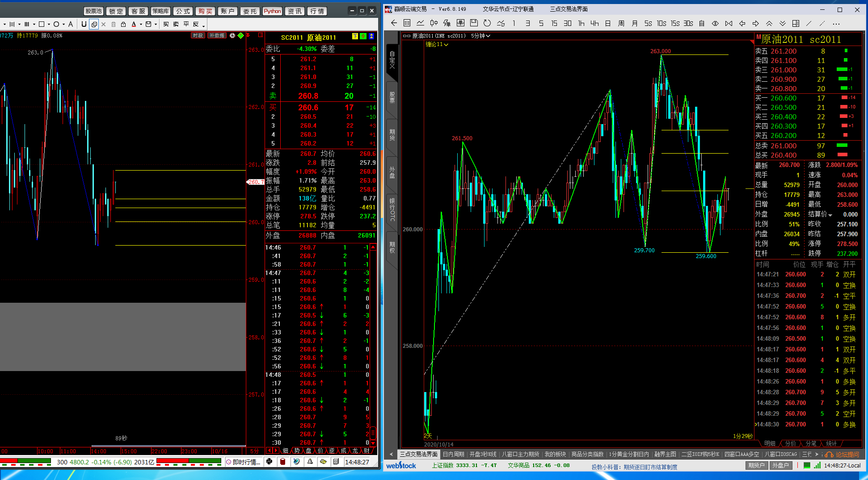This screenshot has height=480, width=868.
Task: Open the grid tool dropdown arrow
Action: pyautogui.click(x=34, y=25)
